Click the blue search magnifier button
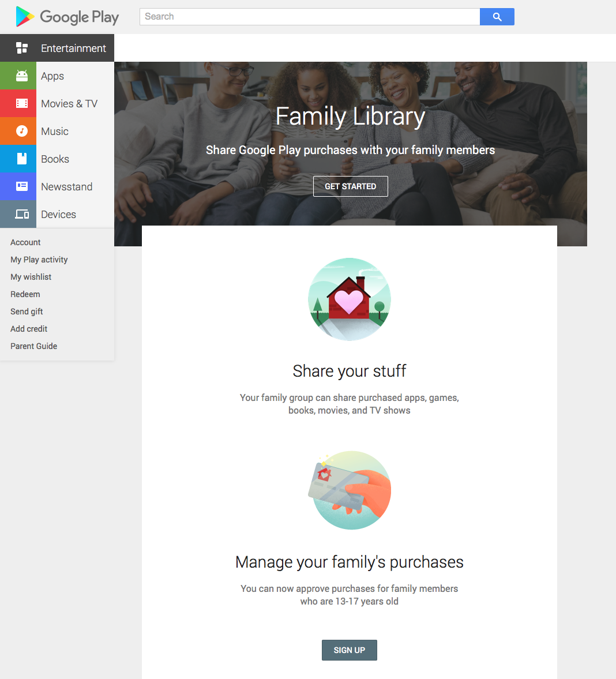 (497, 17)
